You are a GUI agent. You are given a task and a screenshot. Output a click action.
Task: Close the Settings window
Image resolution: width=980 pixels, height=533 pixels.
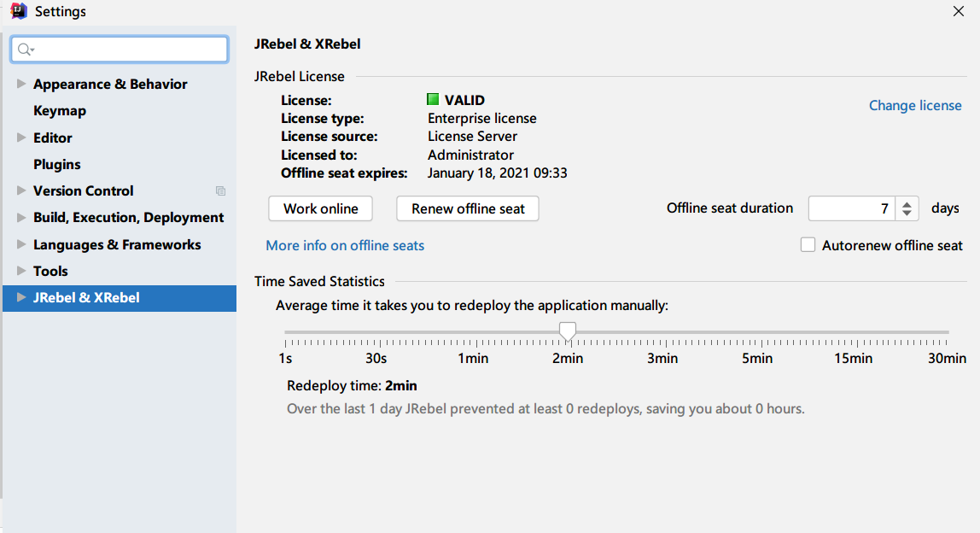pyautogui.click(x=959, y=11)
